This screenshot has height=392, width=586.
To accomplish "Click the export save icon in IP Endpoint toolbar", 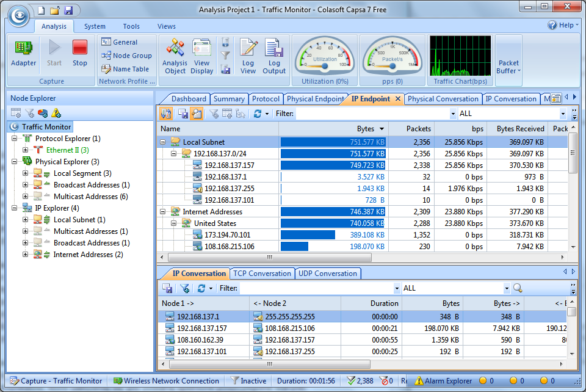I will (x=183, y=114).
